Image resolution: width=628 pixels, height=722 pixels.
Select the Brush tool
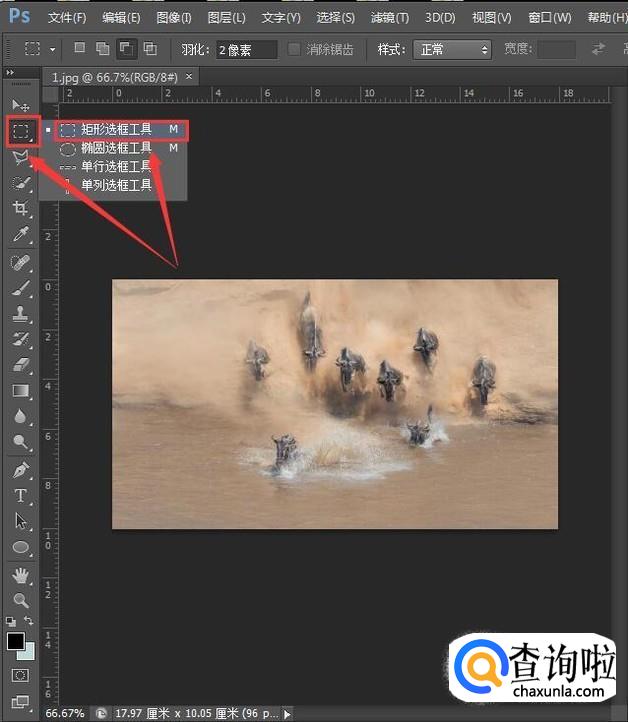21,289
